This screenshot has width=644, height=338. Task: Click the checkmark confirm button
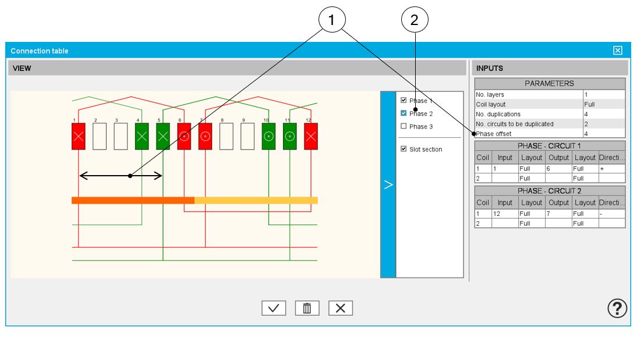(274, 308)
